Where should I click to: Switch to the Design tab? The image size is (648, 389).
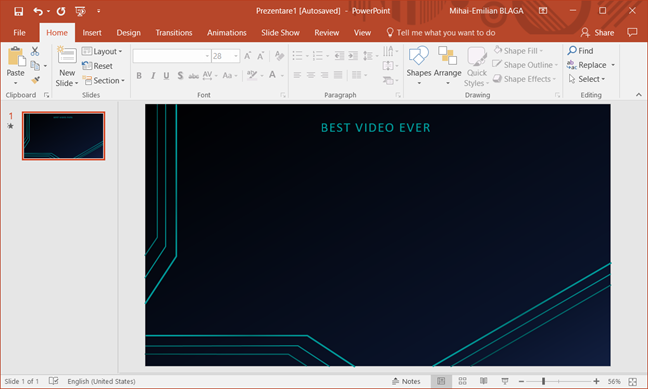click(x=129, y=33)
